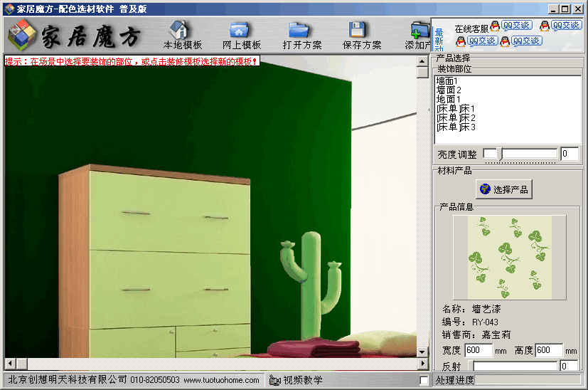Viewport: 588px width, 390px height.
Task: Click the 选择产品 button
Action: [x=503, y=189]
